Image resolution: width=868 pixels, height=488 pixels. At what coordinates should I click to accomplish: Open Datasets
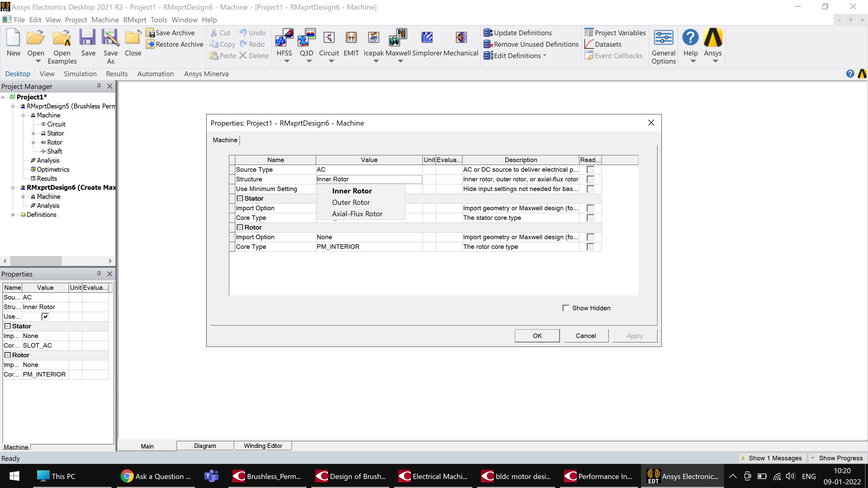coord(603,44)
